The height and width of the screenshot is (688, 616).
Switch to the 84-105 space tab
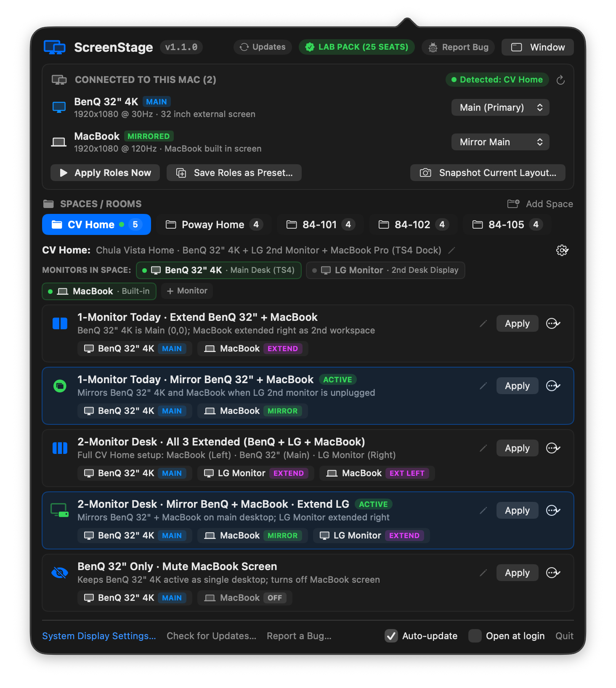click(507, 224)
